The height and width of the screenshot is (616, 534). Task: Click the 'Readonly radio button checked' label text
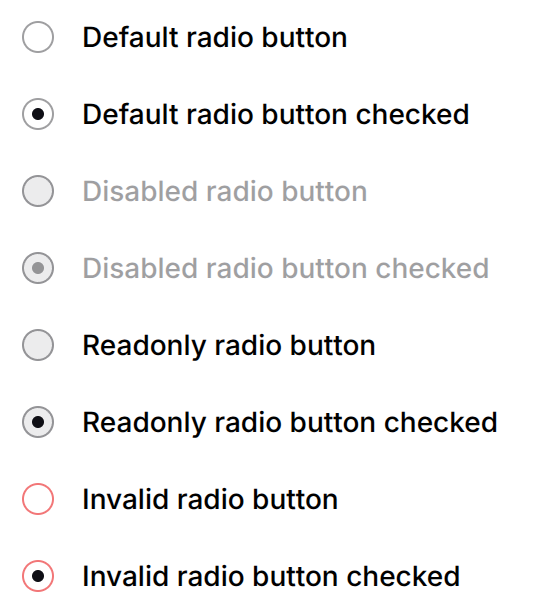pyautogui.click(x=290, y=424)
